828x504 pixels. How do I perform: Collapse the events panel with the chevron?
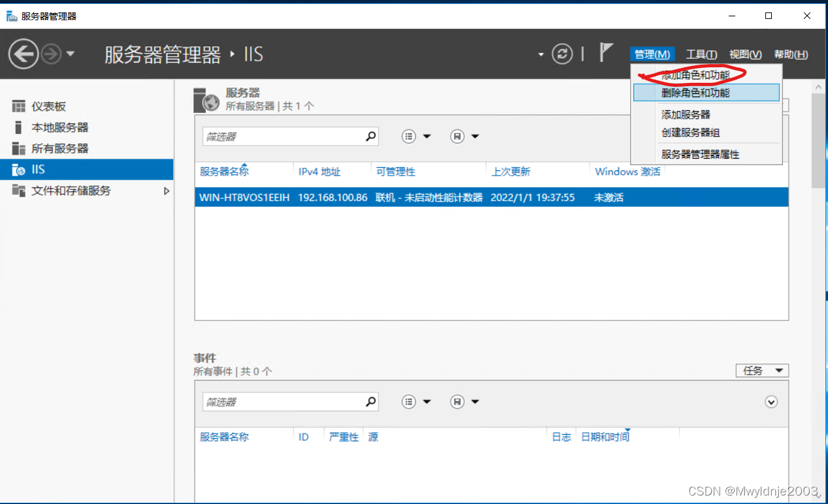(x=771, y=402)
